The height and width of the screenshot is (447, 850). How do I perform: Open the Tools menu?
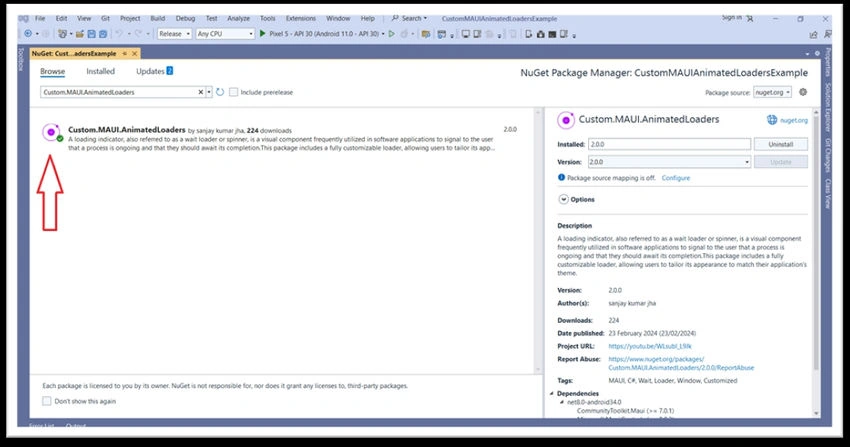click(x=268, y=18)
